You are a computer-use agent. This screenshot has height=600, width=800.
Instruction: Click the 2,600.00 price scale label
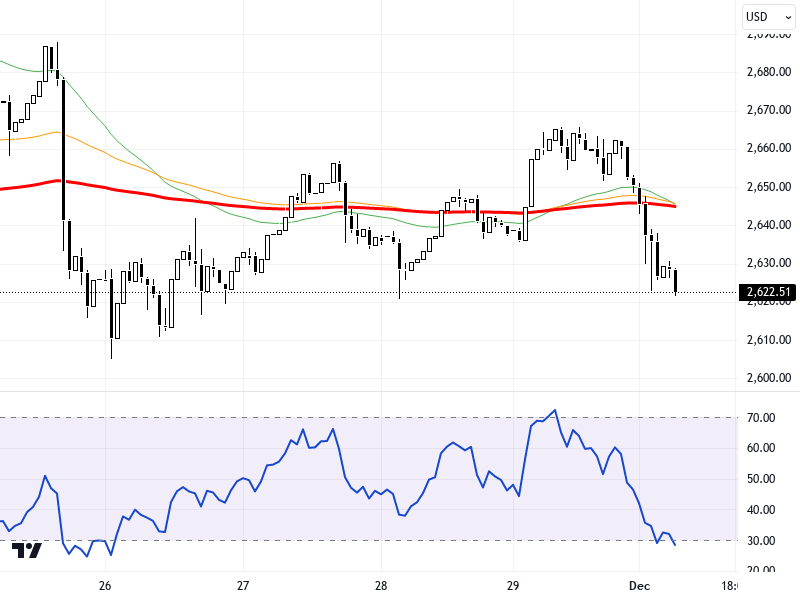(x=768, y=378)
